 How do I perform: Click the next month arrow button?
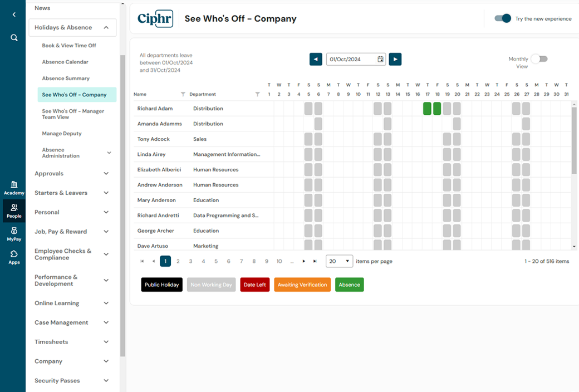pos(395,59)
